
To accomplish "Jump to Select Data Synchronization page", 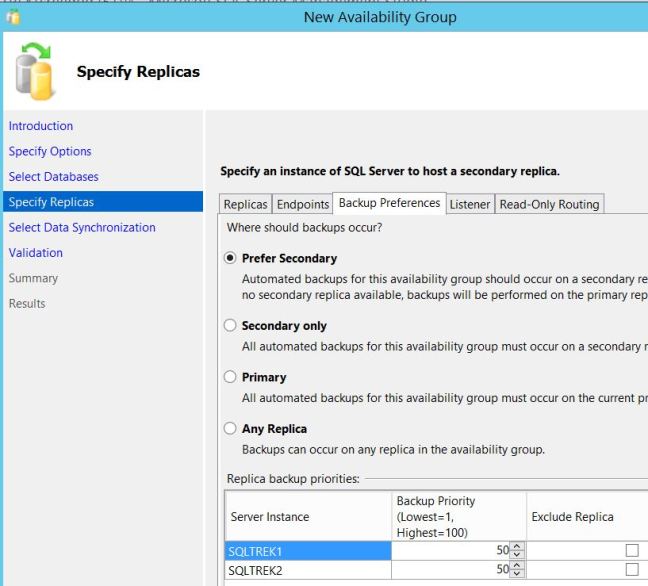I will (82, 228).
